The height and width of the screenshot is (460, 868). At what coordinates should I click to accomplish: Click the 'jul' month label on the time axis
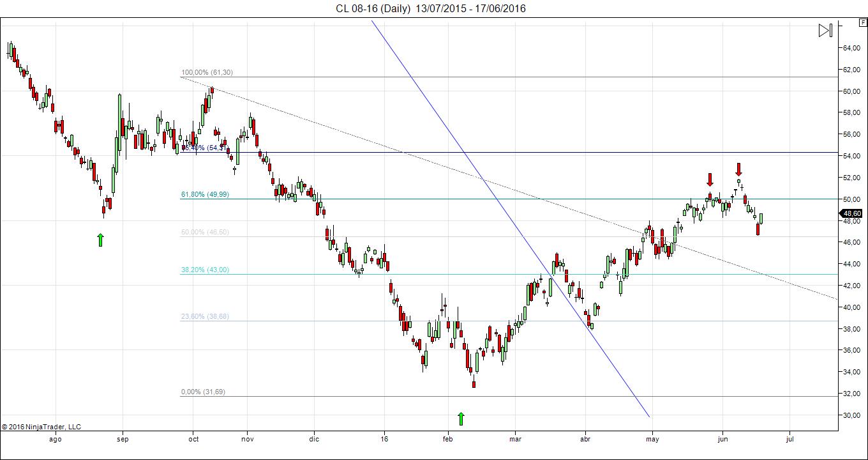point(790,439)
